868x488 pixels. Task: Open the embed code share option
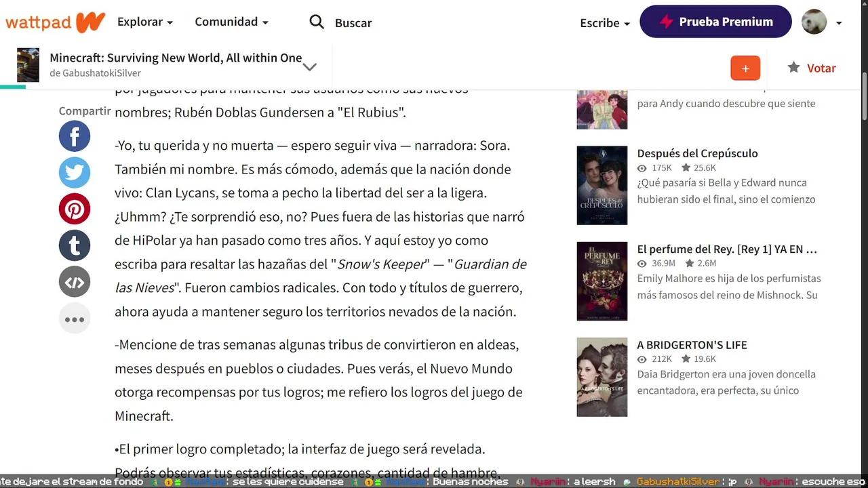[x=75, y=283]
